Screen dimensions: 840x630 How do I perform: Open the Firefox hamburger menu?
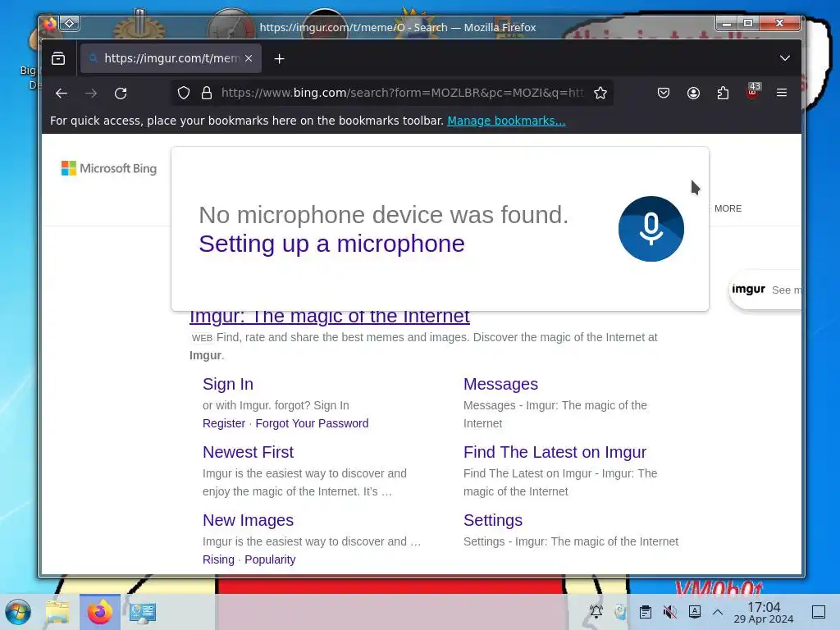(782, 94)
